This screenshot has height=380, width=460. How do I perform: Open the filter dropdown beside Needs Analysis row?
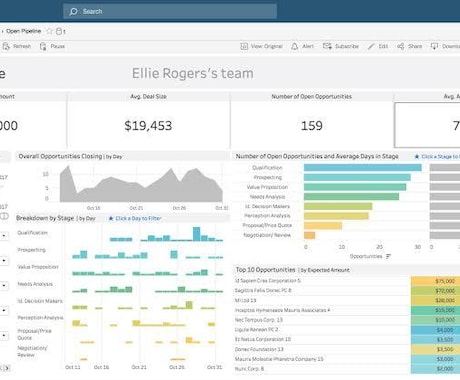[x=4, y=285]
